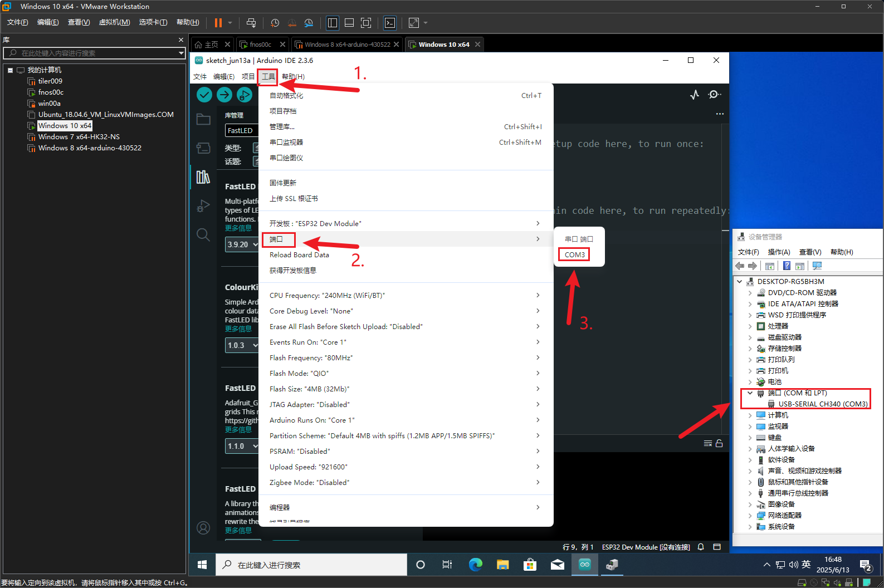Viewport: 884px width, 588px height.
Task: Expand Upload Speed 921600 submenu
Action: (406, 467)
